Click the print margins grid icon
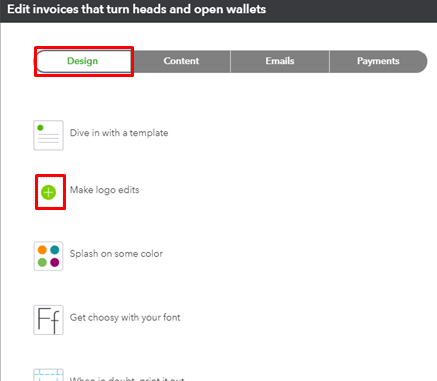The height and width of the screenshot is (381, 437). [x=48, y=375]
